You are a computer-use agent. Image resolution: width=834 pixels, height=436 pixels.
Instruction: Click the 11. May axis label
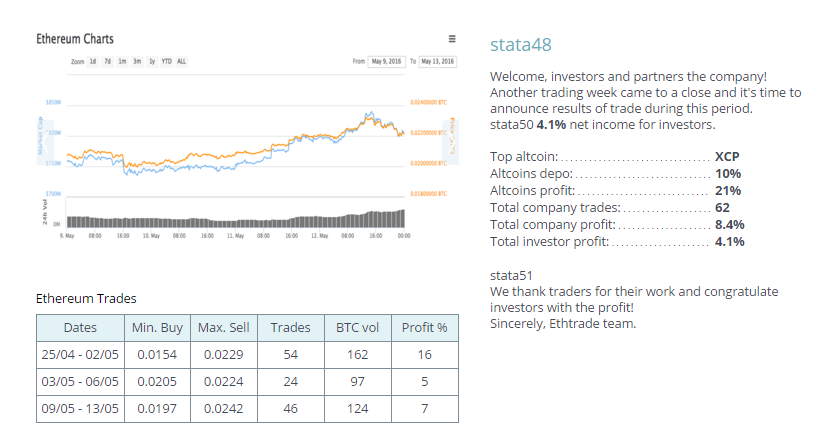[235, 236]
